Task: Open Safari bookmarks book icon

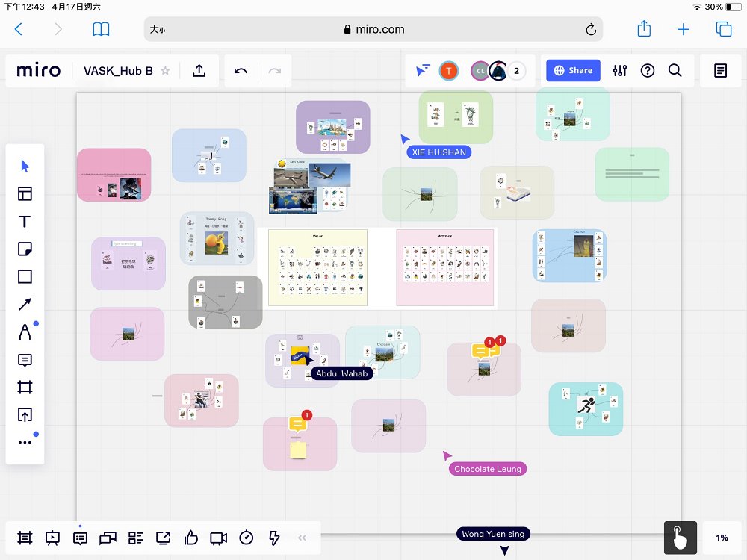Action: [x=101, y=30]
